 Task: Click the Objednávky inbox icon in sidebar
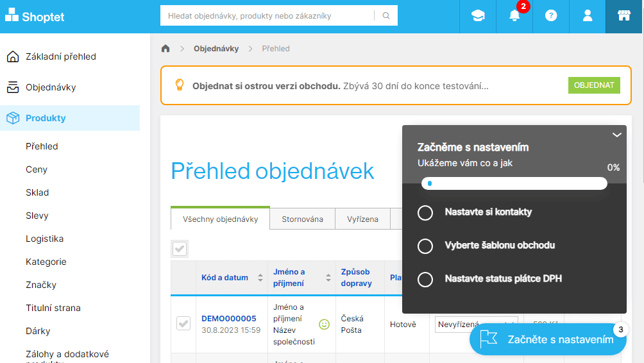(13, 87)
